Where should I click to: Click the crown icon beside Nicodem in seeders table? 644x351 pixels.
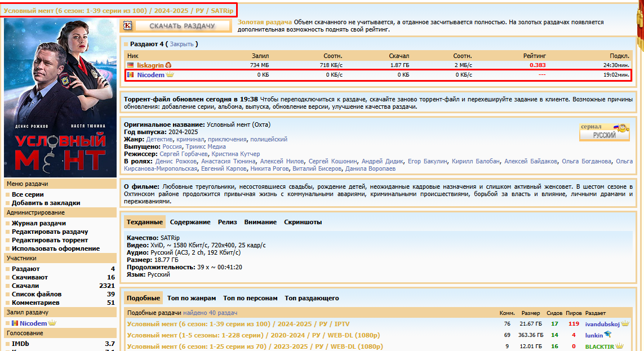pos(170,74)
